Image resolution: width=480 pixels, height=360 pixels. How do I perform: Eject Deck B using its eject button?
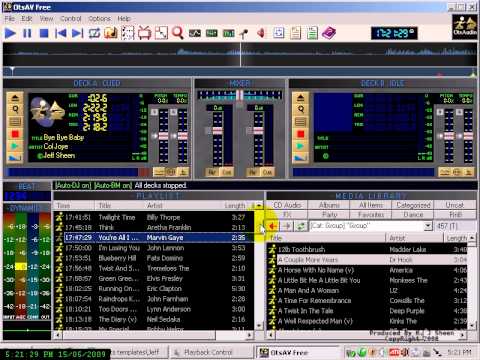(300, 98)
